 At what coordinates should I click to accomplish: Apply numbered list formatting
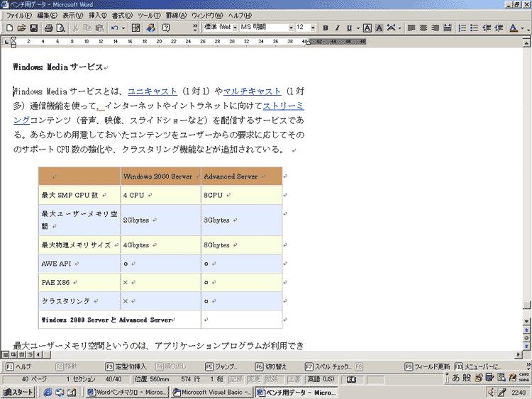pyautogui.click(x=462, y=28)
